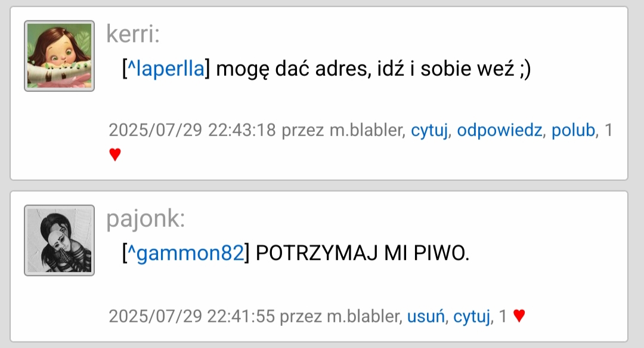Quote kerri's post with cytuj
The image size is (644, 348).
pyautogui.click(x=429, y=130)
